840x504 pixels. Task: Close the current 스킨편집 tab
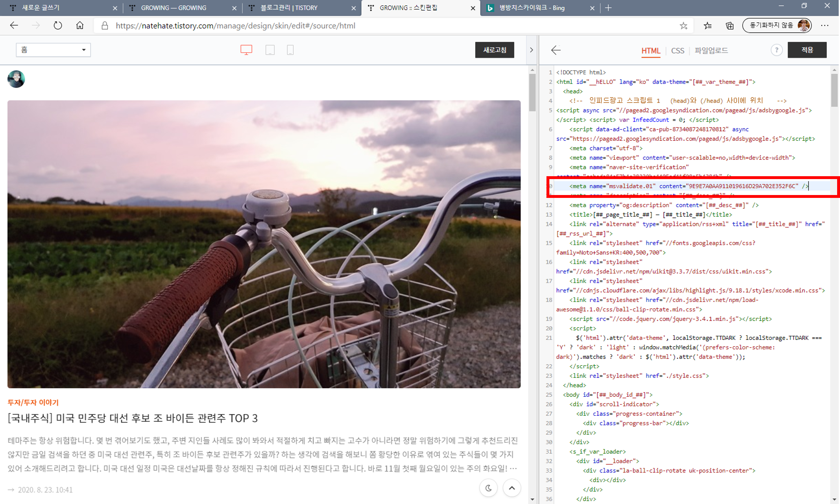point(473,8)
